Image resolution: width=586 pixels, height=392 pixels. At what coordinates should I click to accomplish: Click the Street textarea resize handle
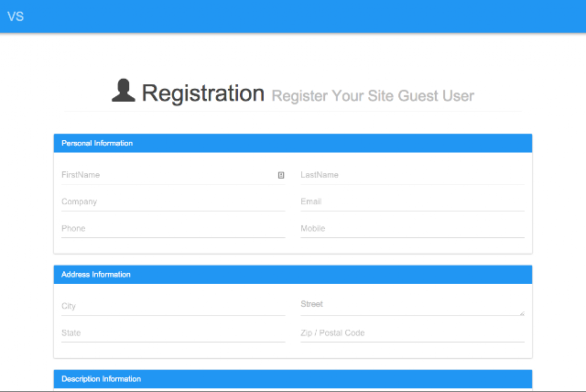[x=522, y=313]
